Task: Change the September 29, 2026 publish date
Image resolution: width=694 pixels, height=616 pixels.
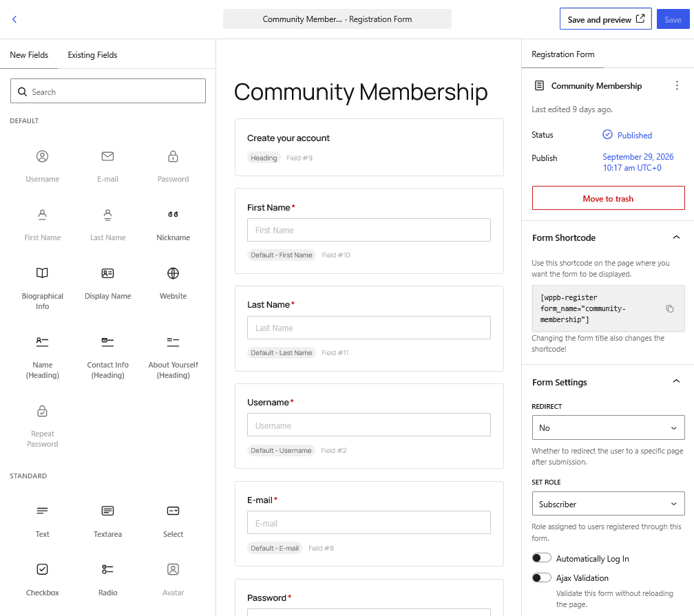Action: tap(638, 162)
